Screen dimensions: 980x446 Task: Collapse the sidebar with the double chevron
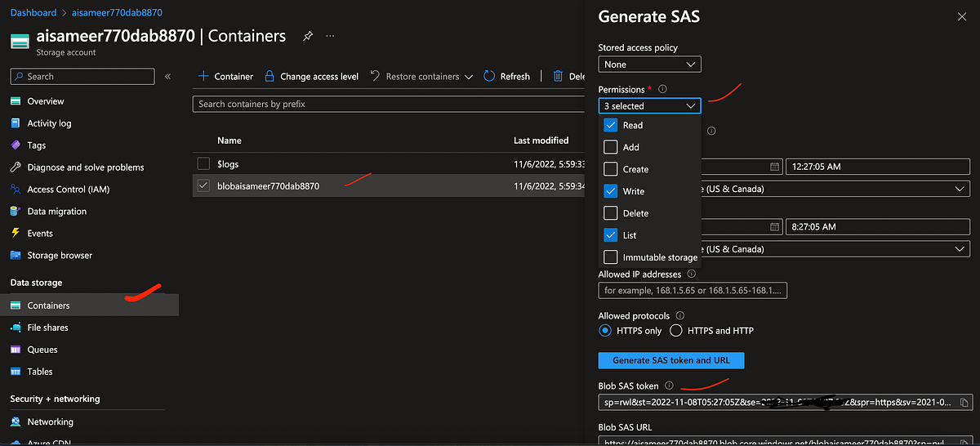(168, 77)
